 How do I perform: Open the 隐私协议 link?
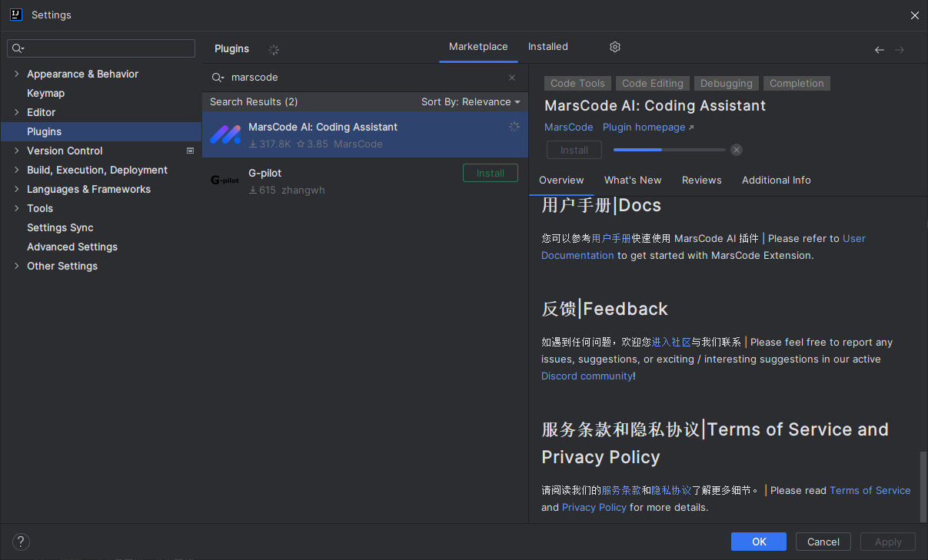pos(671,491)
